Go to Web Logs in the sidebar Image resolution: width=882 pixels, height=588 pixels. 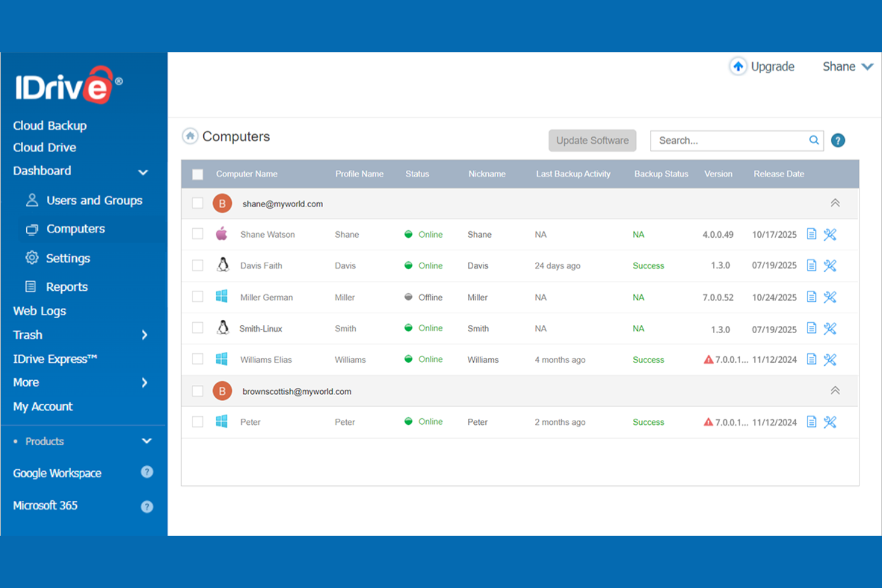(39, 310)
